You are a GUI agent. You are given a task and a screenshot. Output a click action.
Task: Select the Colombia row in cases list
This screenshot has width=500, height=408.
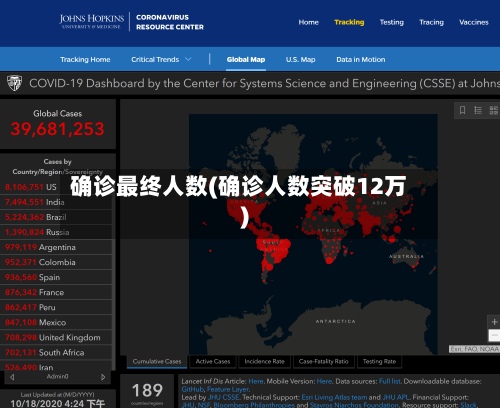(56, 262)
